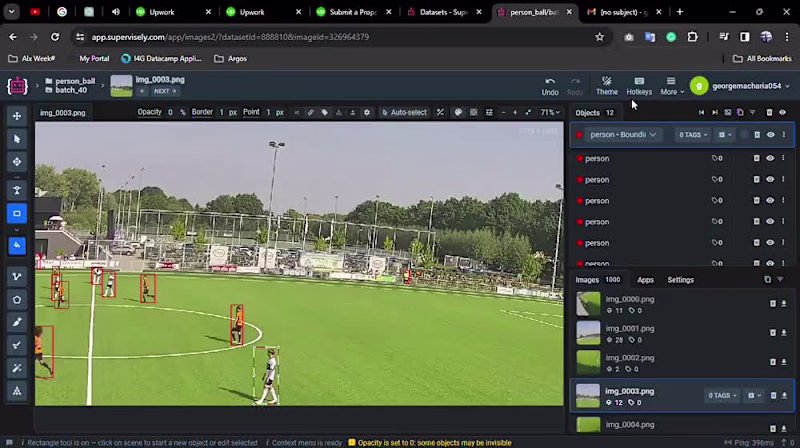
Task: Click the Opacity value field
Action: pyautogui.click(x=170, y=112)
